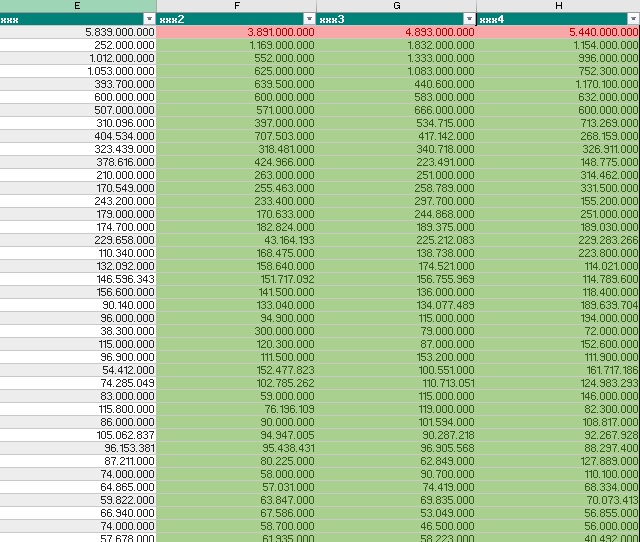The height and width of the screenshot is (542, 640).
Task: Select cell with value 74.285.049
Action: coord(78,384)
